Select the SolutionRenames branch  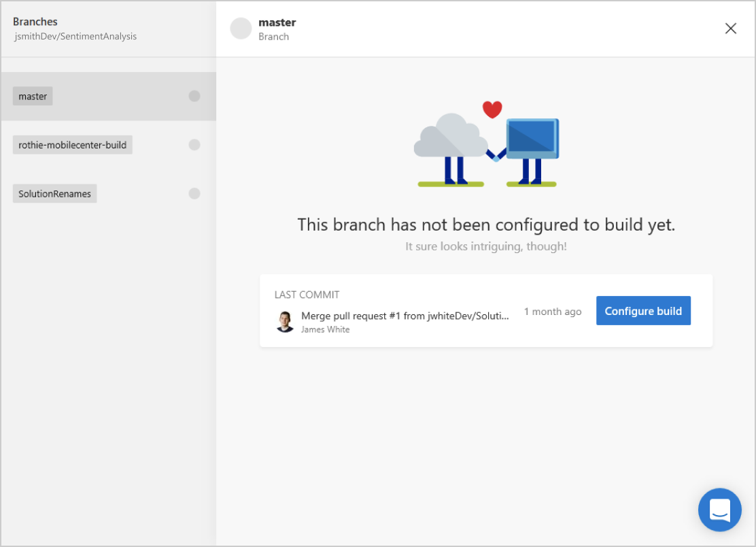click(x=54, y=193)
